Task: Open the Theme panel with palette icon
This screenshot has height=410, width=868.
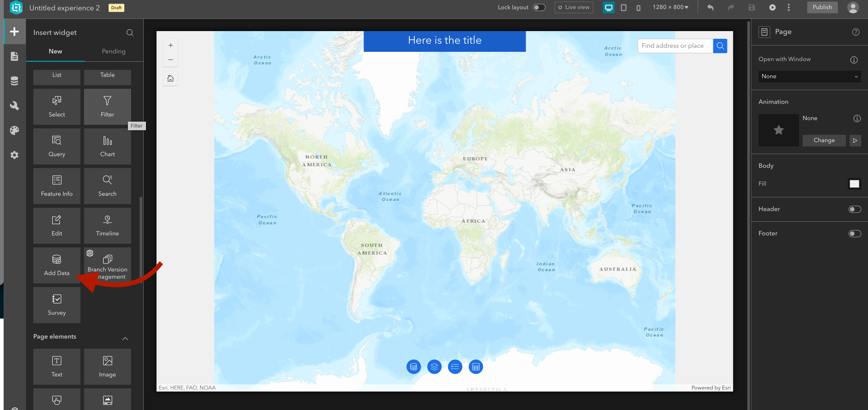Action: (14, 130)
